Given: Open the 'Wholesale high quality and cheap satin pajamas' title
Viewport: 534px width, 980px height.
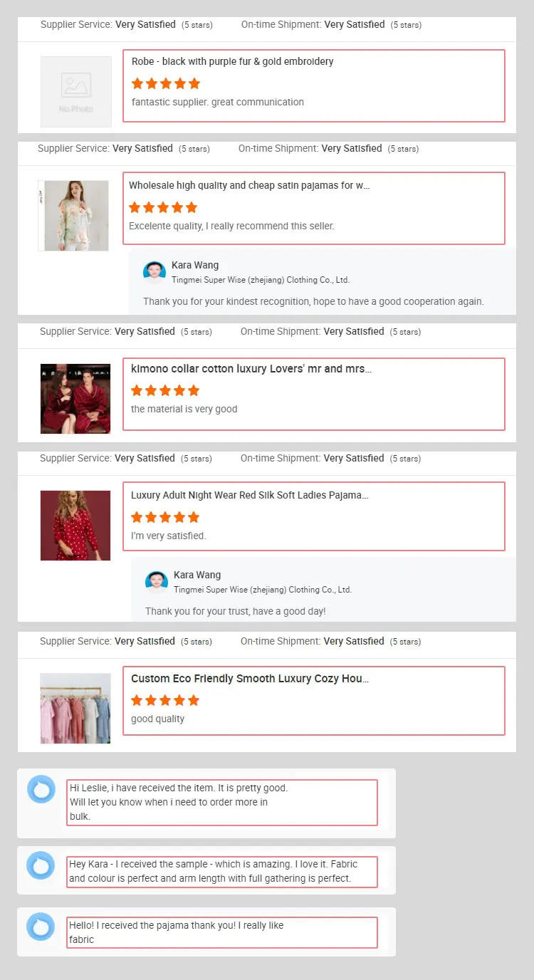Looking at the screenshot, I should [249, 185].
